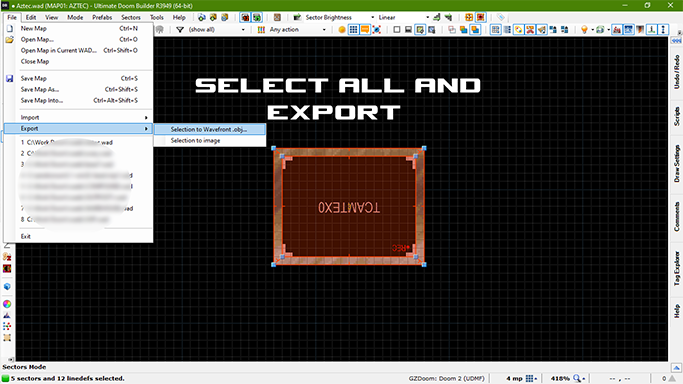The width and height of the screenshot is (683, 384).
Task: Click the ceiling textures view icon
Action: [432, 30]
